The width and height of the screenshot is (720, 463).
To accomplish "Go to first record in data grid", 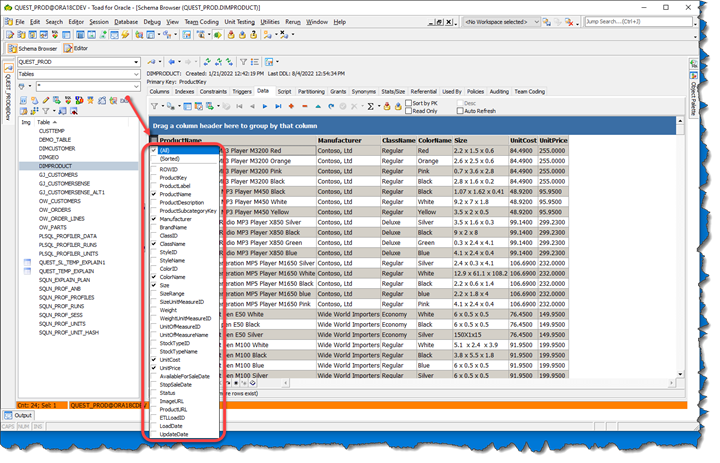I will 239,107.
